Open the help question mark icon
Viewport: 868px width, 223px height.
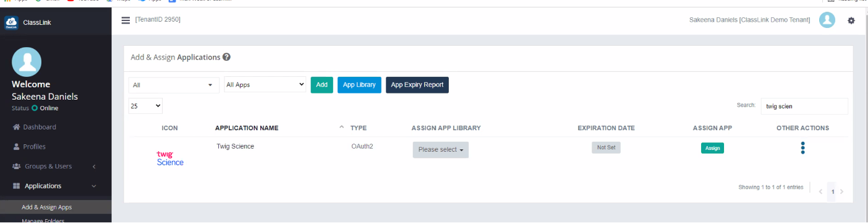tap(226, 57)
